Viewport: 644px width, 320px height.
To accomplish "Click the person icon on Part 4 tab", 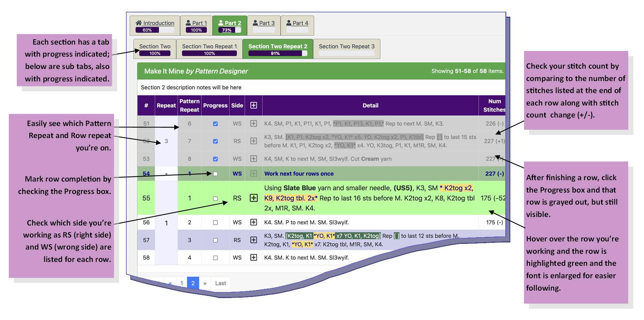I will pyautogui.click(x=289, y=23).
